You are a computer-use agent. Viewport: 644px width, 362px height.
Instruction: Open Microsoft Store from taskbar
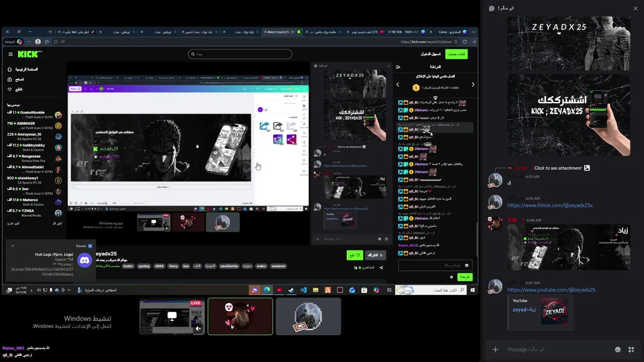(x=364, y=290)
